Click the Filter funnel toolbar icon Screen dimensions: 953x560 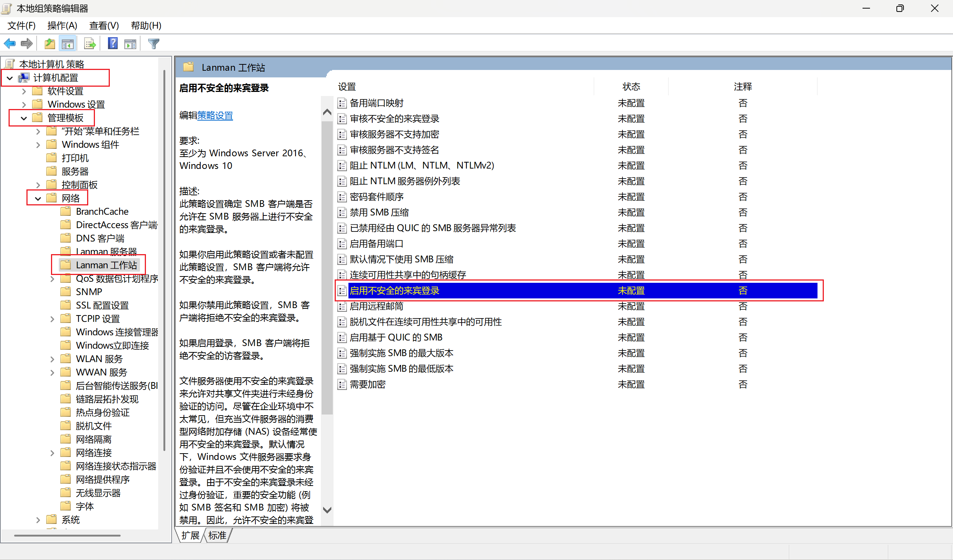(x=153, y=44)
